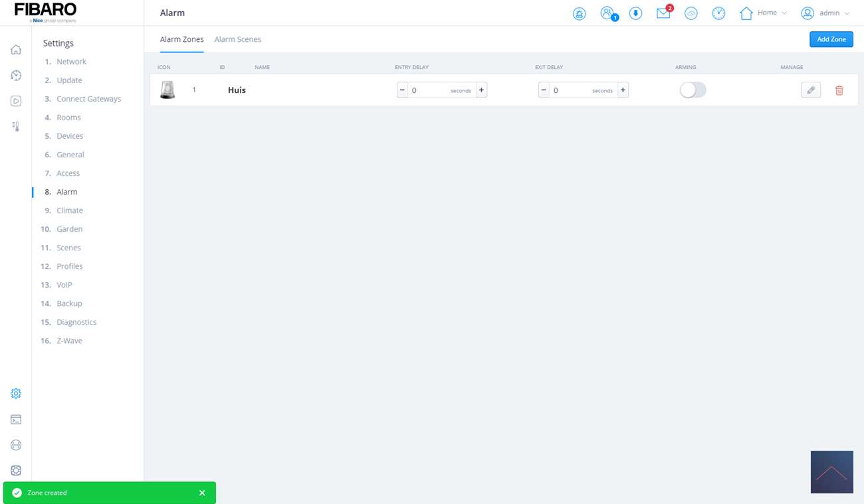Viewport: 864px width, 504px height.
Task: Decrease exit delay with minus button
Action: point(544,90)
